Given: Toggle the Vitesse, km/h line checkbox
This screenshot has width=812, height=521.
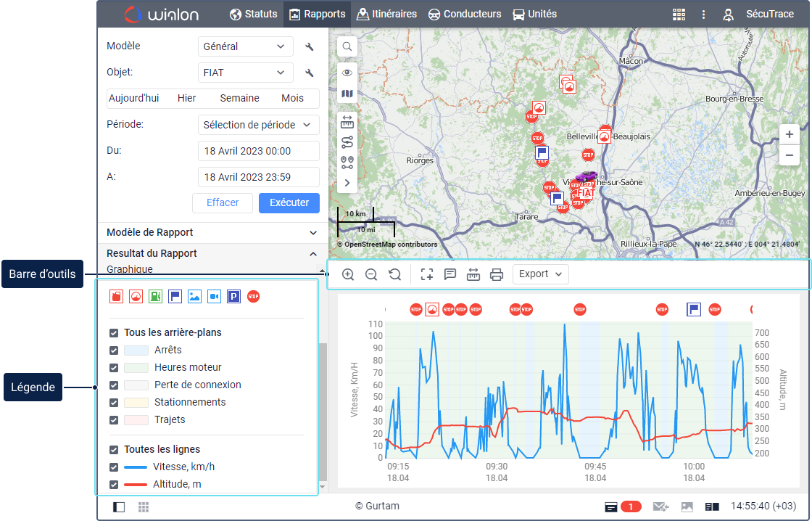Looking at the screenshot, I should pyautogui.click(x=114, y=467).
